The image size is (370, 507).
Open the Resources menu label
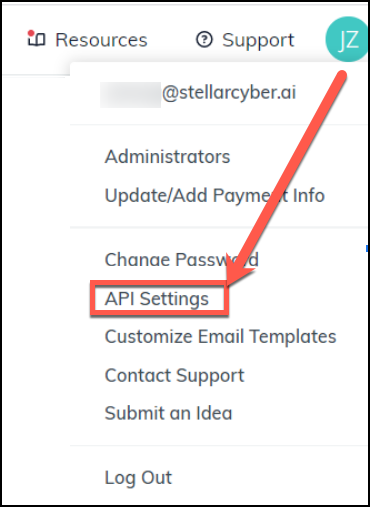pyautogui.click(x=101, y=40)
